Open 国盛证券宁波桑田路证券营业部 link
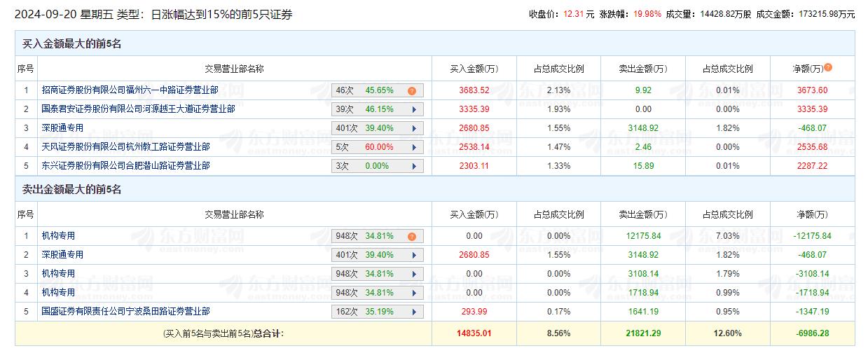 pyautogui.click(x=125, y=312)
